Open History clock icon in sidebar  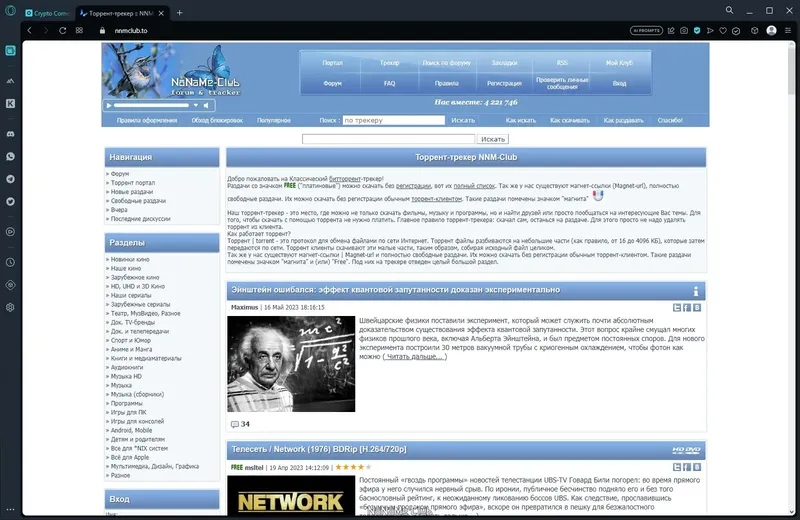[10, 262]
